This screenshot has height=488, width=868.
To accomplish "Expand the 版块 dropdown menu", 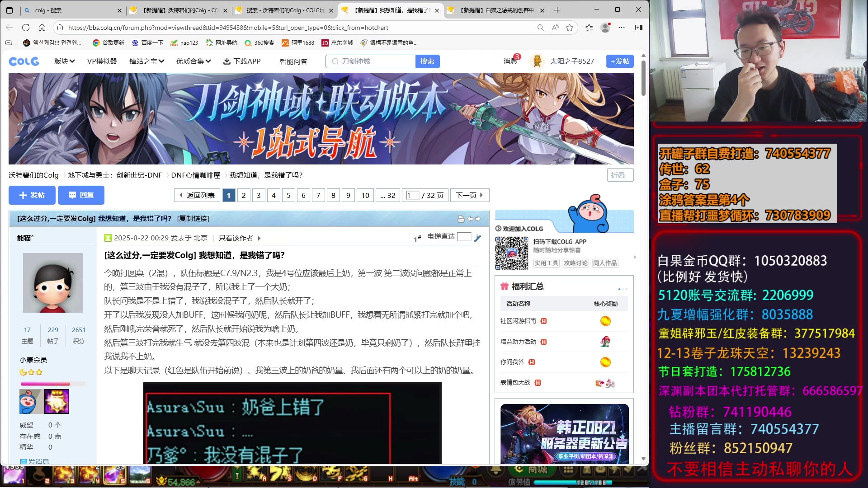I will coord(64,61).
